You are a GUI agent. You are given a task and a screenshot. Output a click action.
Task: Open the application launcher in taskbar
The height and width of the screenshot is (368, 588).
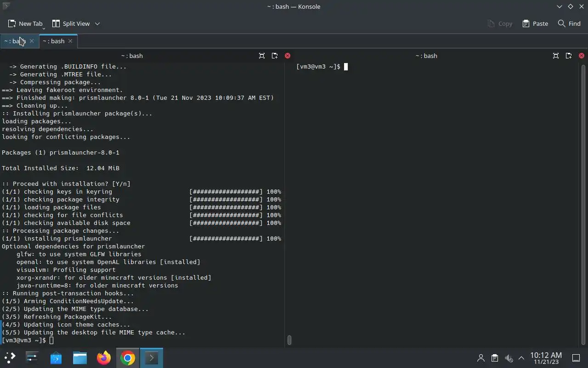coord(10,358)
